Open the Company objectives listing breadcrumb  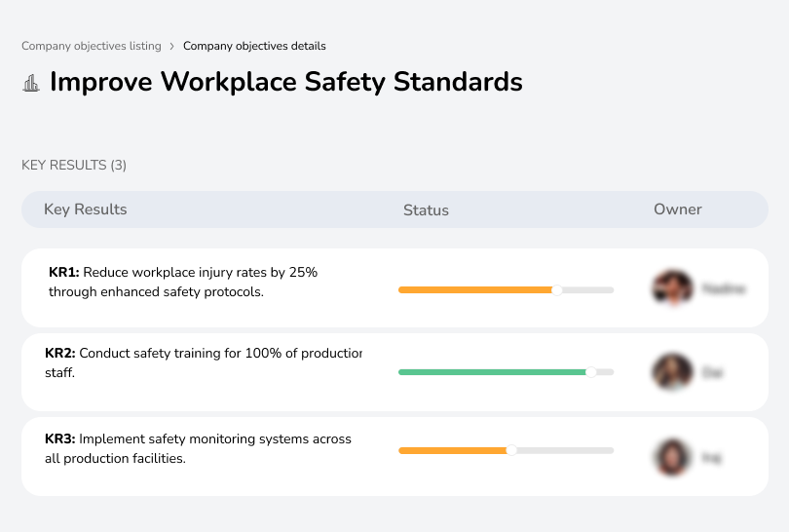(x=92, y=46)
